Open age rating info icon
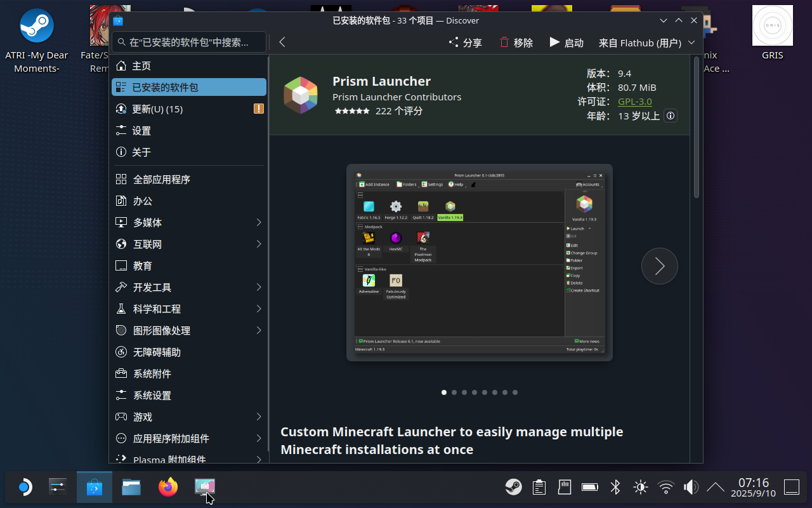Screen dimensions: 812x508 coord(671,116)
